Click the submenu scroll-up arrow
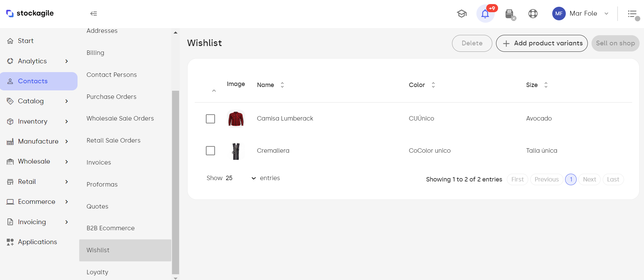Screen dimensions: 644x280 coord(175,33)
